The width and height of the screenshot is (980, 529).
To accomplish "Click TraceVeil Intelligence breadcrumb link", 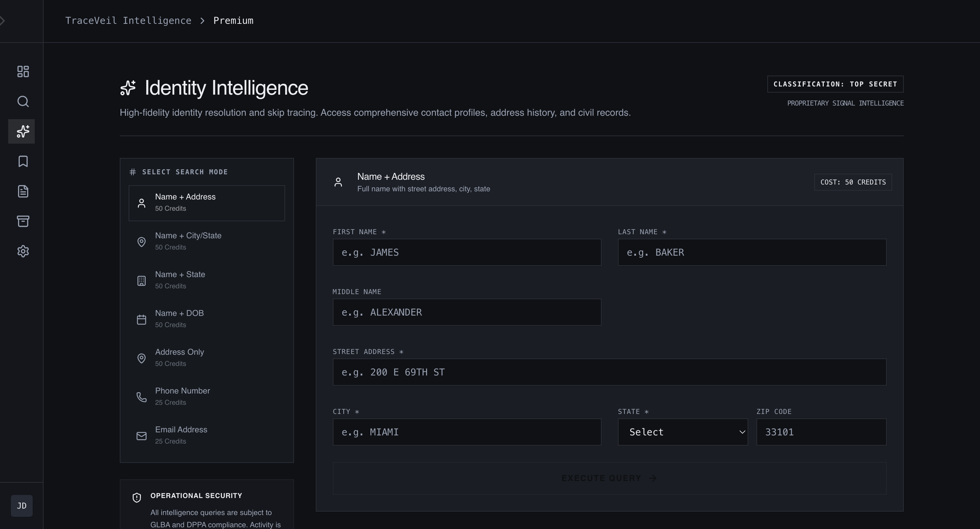I will [128, 20].
